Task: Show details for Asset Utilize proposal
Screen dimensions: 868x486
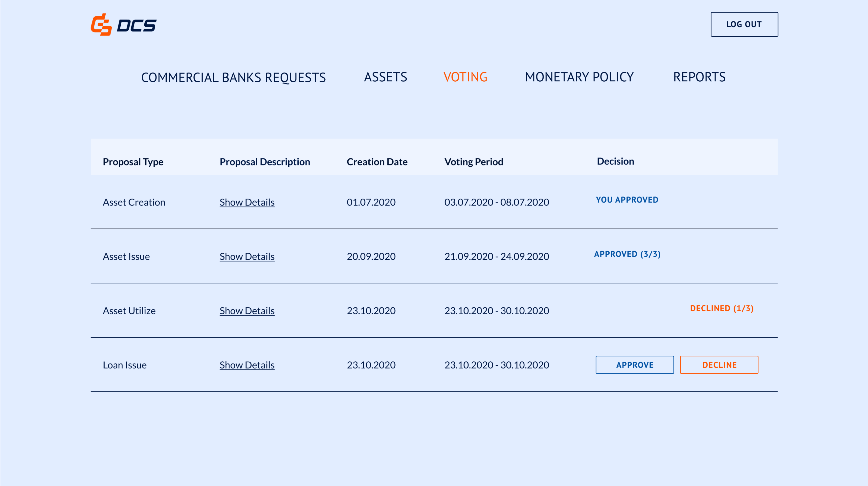Action: 247,311
